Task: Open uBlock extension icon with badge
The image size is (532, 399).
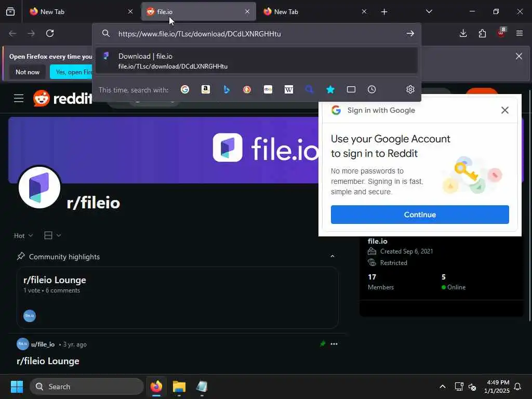Action: pyautogui.click(x=501, y=33)
